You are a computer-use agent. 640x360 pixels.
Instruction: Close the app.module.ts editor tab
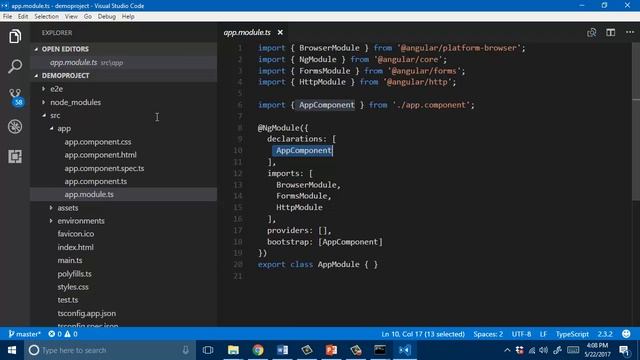click(x=280, y=32)
